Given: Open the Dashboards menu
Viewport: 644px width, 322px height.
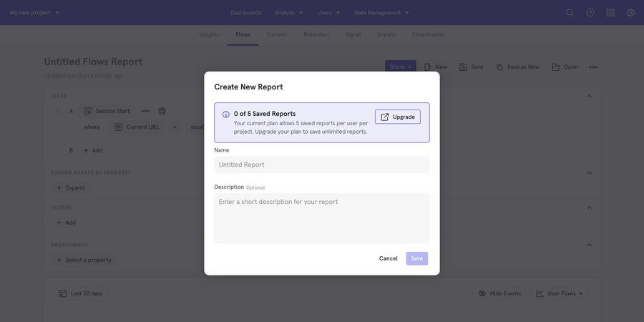Looking at the screenshot, I should click(x=245, y=13).
